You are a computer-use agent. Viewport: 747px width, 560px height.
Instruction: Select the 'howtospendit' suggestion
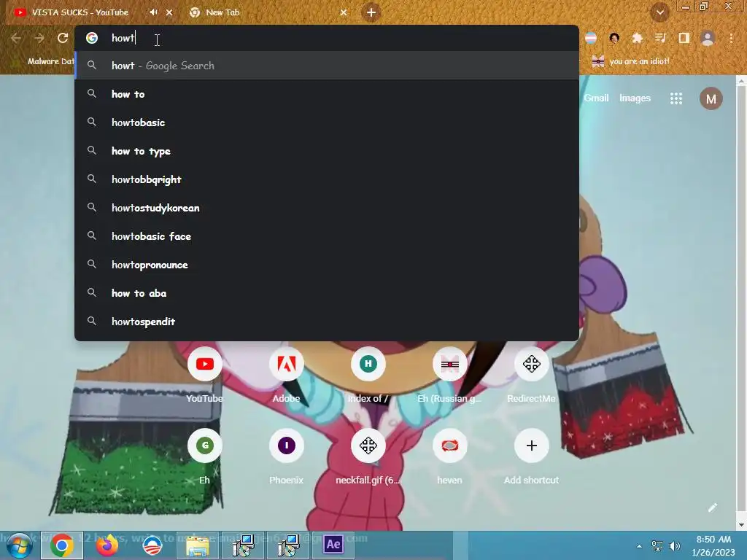[327, 322]
